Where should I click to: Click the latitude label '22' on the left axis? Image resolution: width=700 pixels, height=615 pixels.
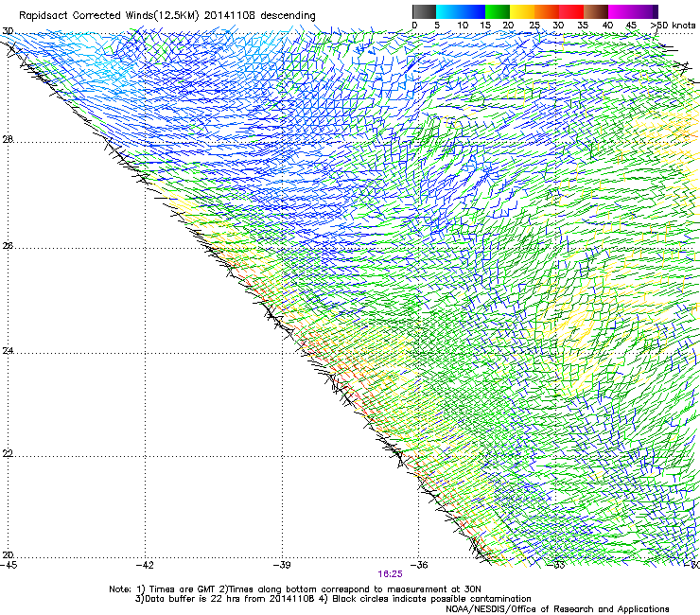(8, 454)
